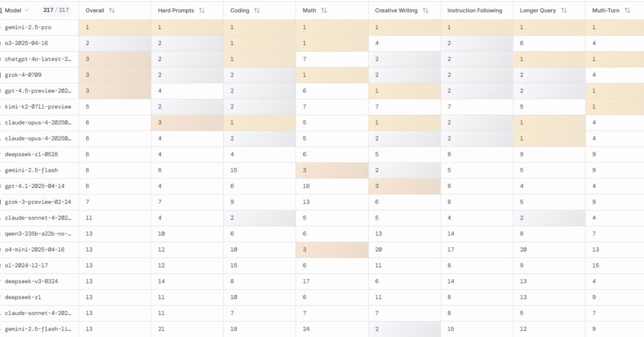
Task: Select the o1-2024-12-17 model name
Action: click(x=27, y=266)
